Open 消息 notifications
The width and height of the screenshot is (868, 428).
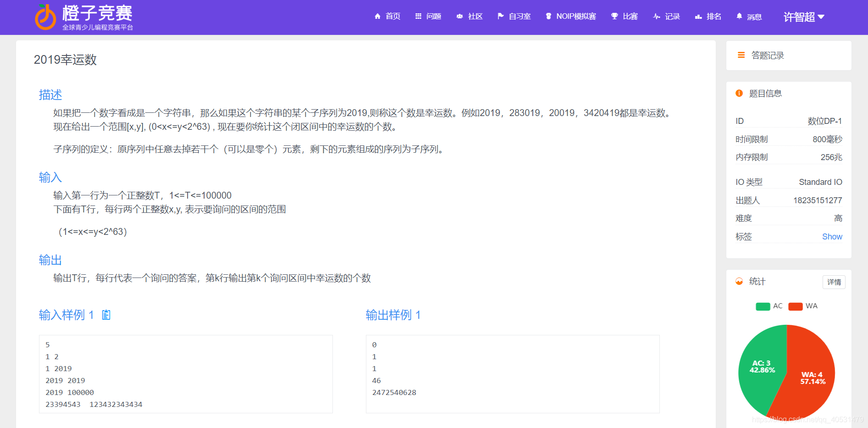coord(755,17)
